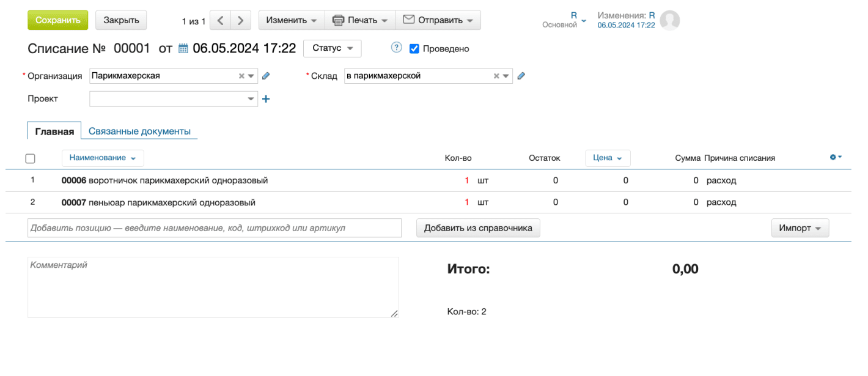Edit организация Парикмахерская via pencil icon

point(266,75)
